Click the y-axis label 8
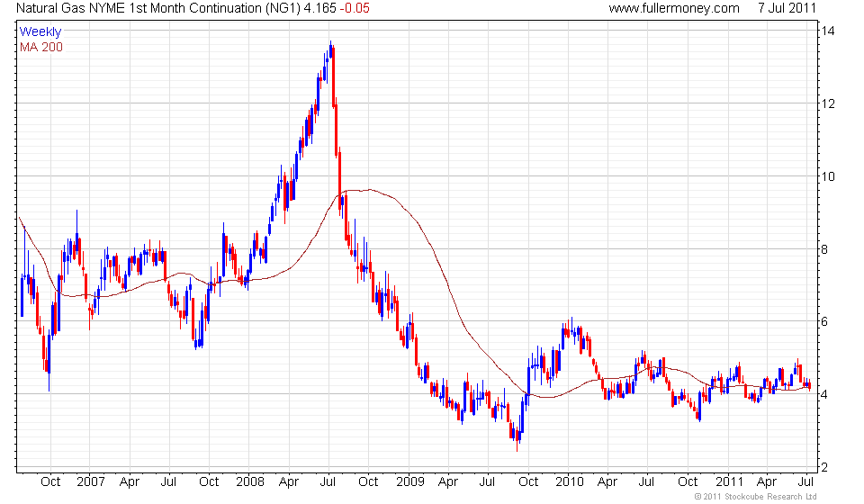The image size is (864, 504). (x=824, y=249)
